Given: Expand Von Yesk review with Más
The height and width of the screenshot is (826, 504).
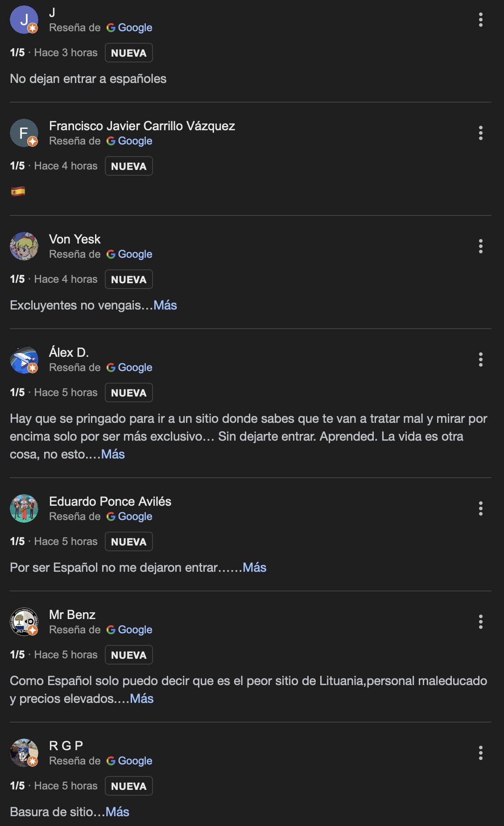Looking at the screenshot, I should [x=165, y=305].
